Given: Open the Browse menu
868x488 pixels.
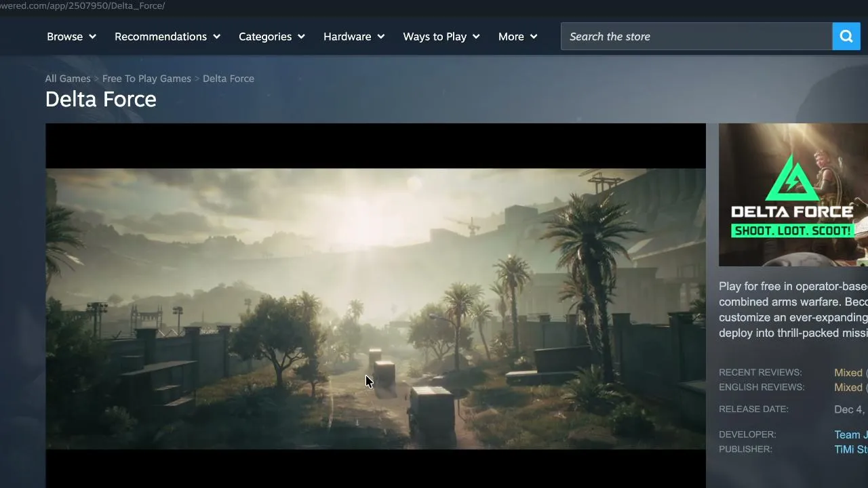Looking at the screenshot, I should (71, 37).
